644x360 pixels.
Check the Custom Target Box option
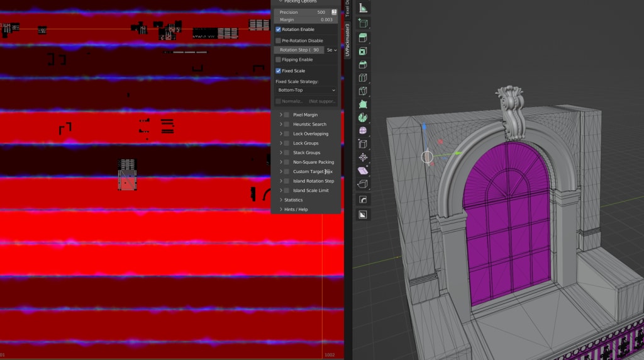287,172
